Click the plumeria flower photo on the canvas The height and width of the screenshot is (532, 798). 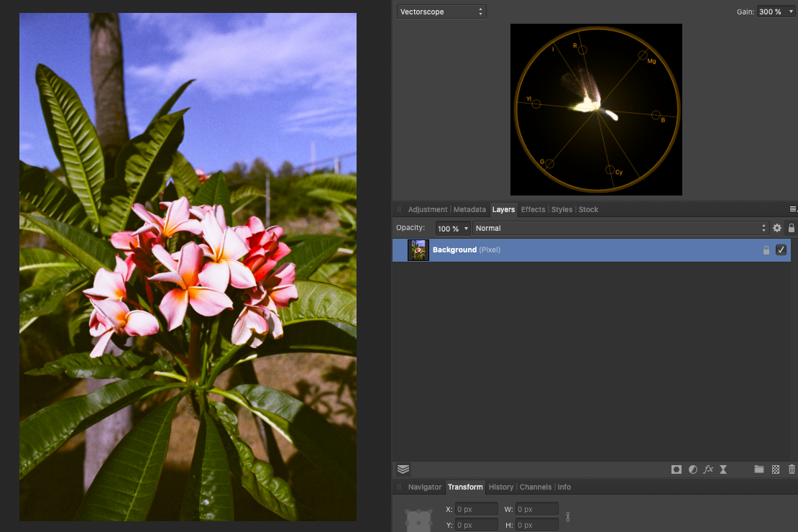pyautogui.click(x=188, y=267)
